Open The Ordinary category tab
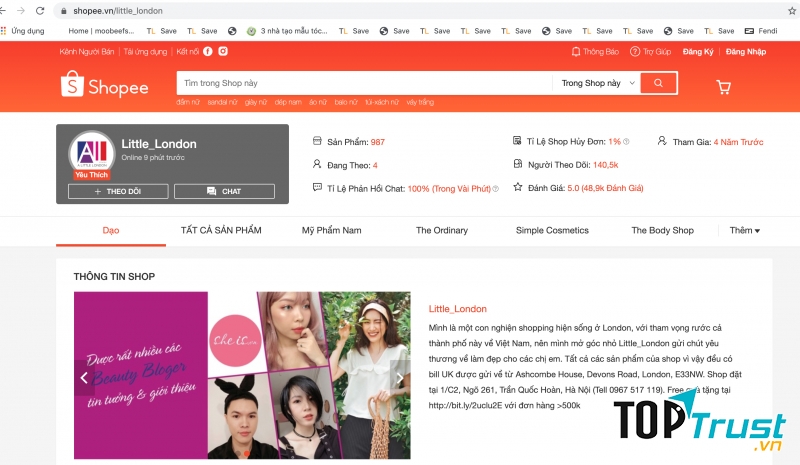The height and width of the screenshot is (465, 800). (442, 230)
